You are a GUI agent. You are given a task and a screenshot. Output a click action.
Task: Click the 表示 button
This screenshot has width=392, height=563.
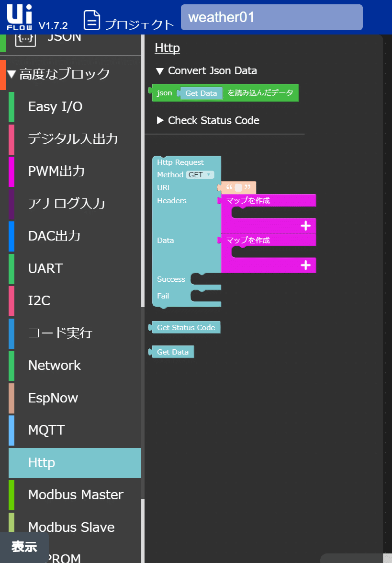24,547
